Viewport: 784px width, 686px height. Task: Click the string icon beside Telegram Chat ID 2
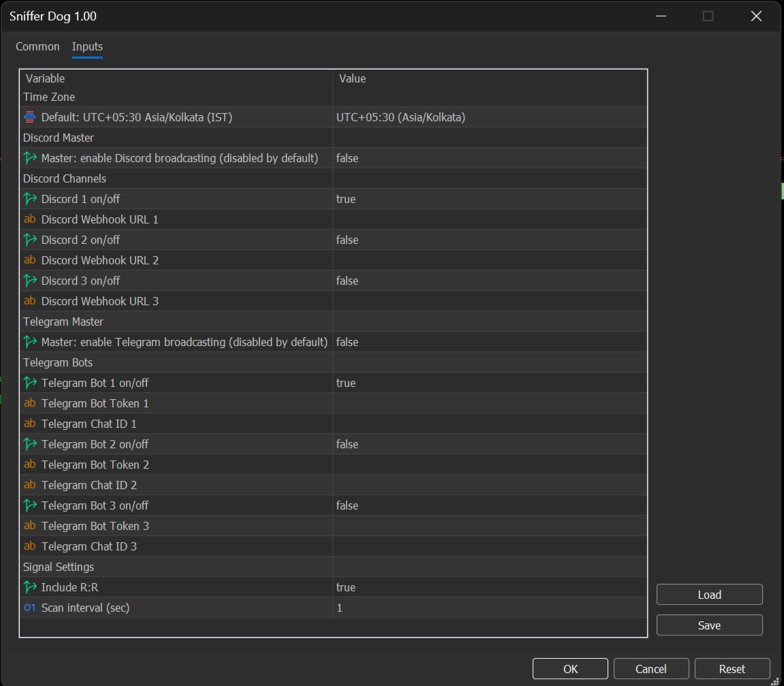coord(30,485)
